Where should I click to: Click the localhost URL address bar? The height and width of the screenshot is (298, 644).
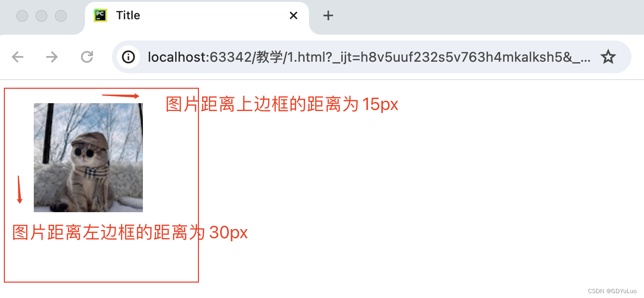tap(369, 57)
